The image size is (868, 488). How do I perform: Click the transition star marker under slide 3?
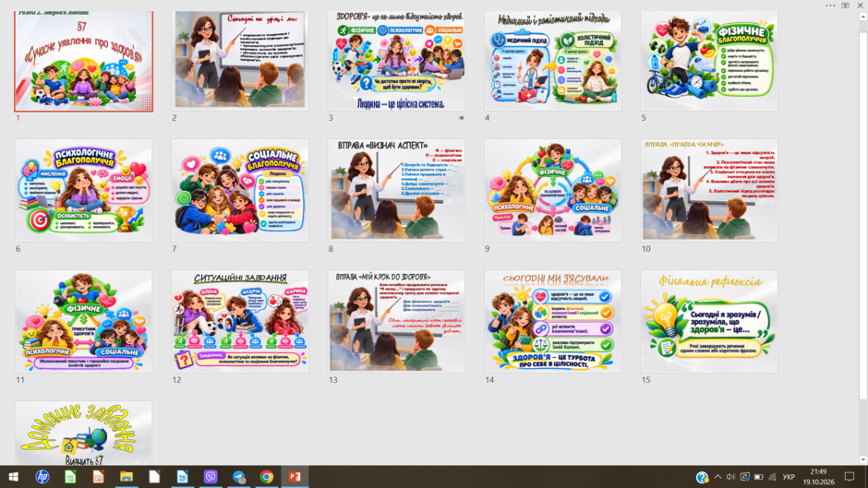(x=461, y=118)
